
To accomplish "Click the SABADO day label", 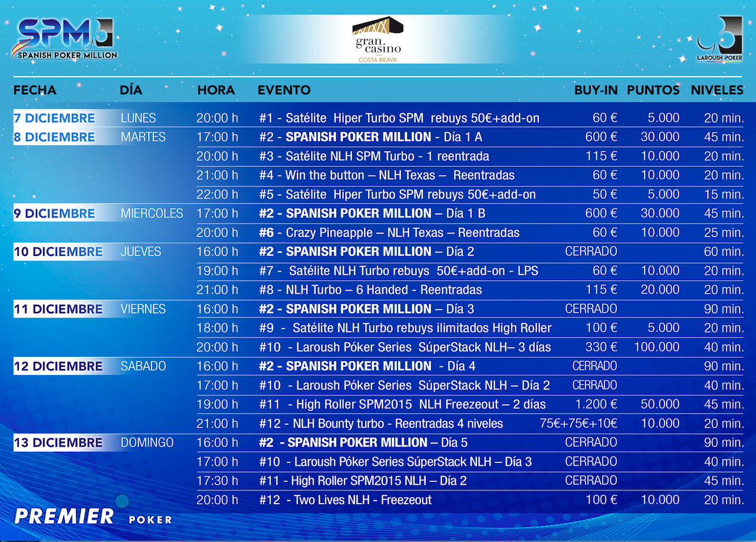I will [x=143, y=366].
